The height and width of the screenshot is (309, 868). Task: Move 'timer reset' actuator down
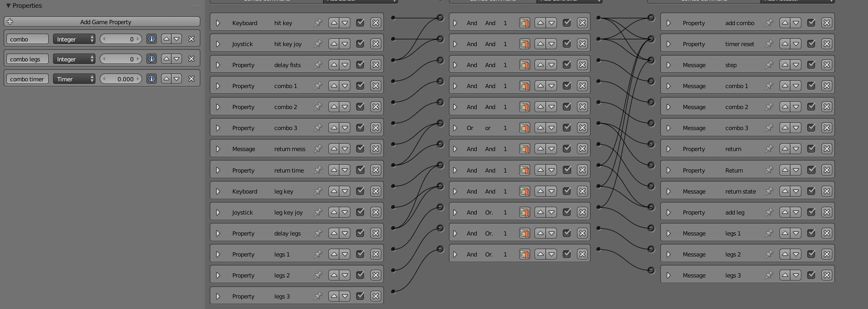tap(796, 44)
